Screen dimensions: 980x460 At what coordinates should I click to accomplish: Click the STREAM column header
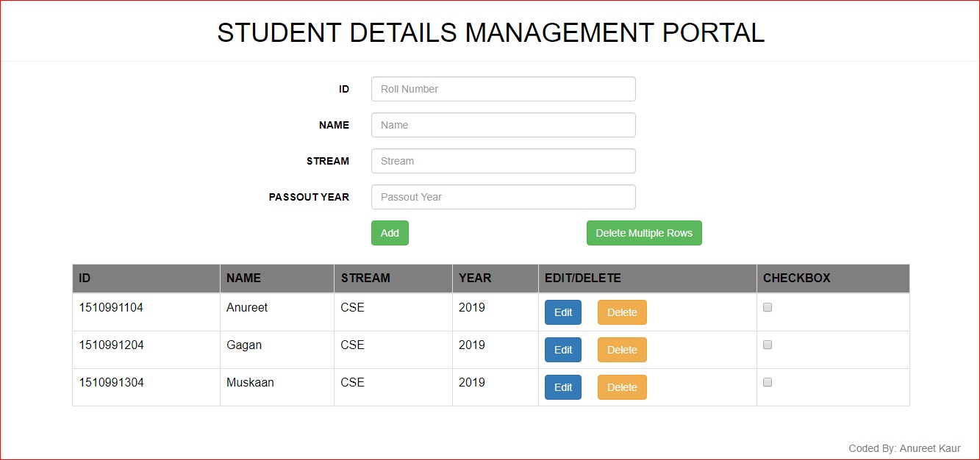pos(365,278)
